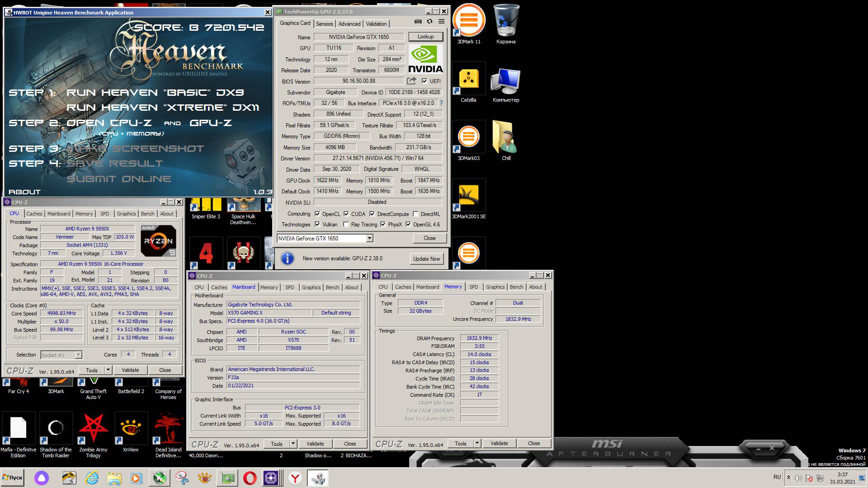This screenshot has width=868, height=488.
Task: Open the XnView desktop shortcut
Action: tap(131, 432)
